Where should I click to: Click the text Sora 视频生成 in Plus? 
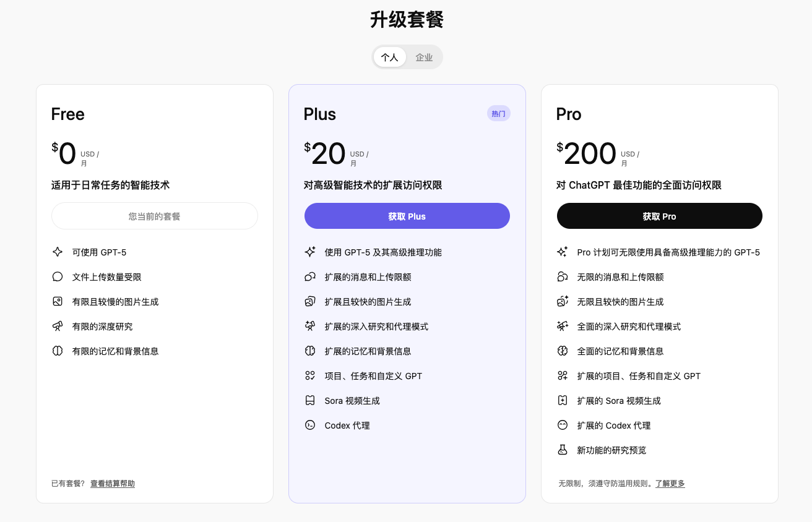[x=352, y=401]
